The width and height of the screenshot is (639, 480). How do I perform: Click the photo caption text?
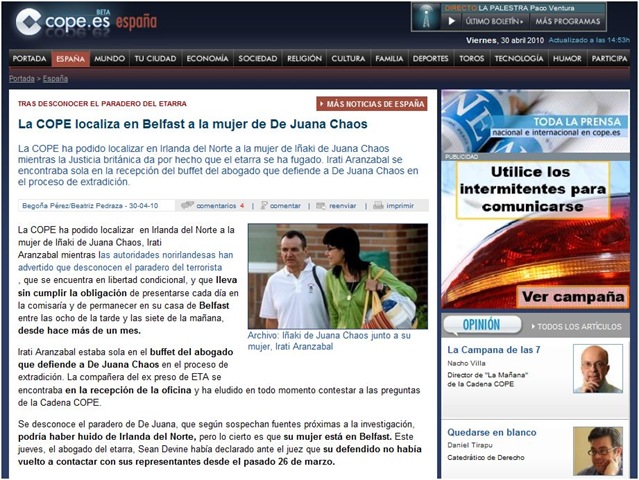coord(329,341)
